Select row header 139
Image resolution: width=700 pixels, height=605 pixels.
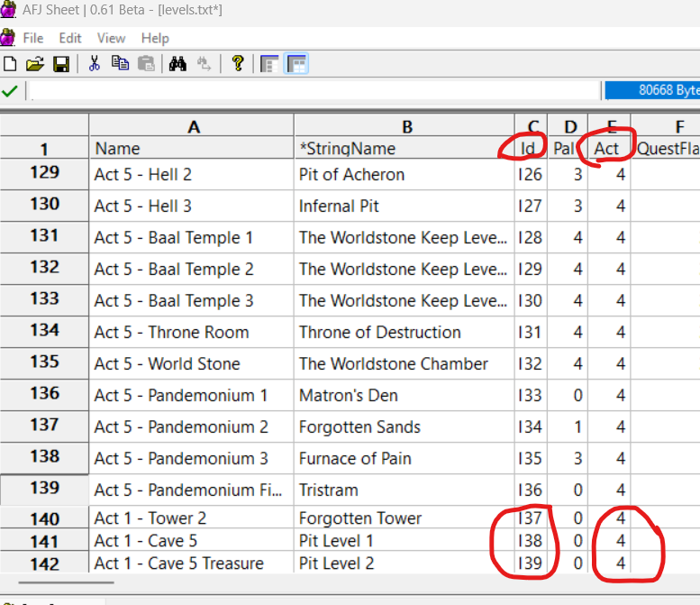click(44, 490)
